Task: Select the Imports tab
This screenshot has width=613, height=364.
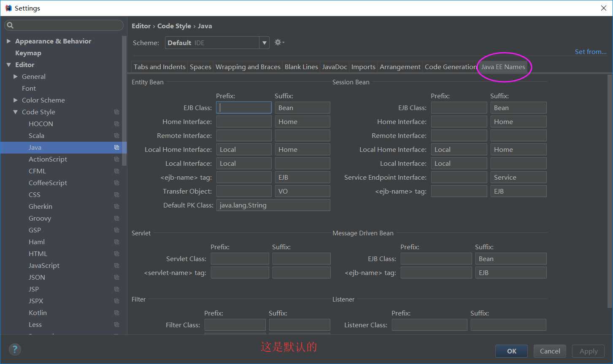Action: click(x=363, y=67)
